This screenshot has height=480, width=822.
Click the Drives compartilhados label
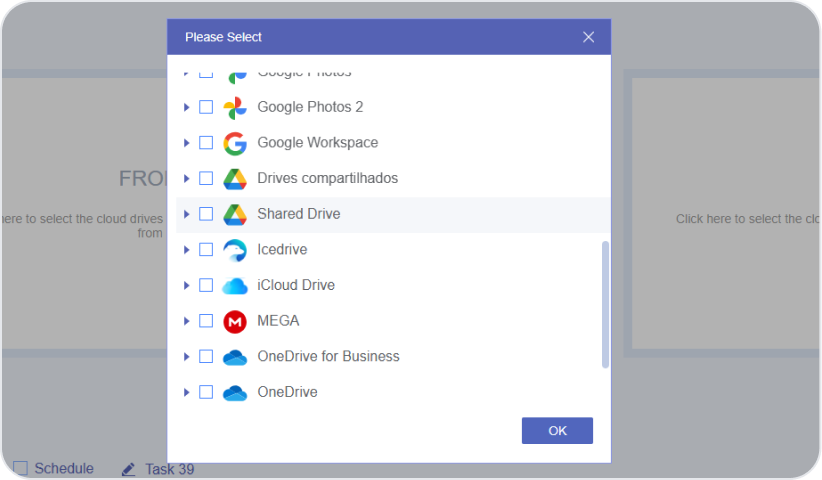pyautogui.click(x=328, y=178)
